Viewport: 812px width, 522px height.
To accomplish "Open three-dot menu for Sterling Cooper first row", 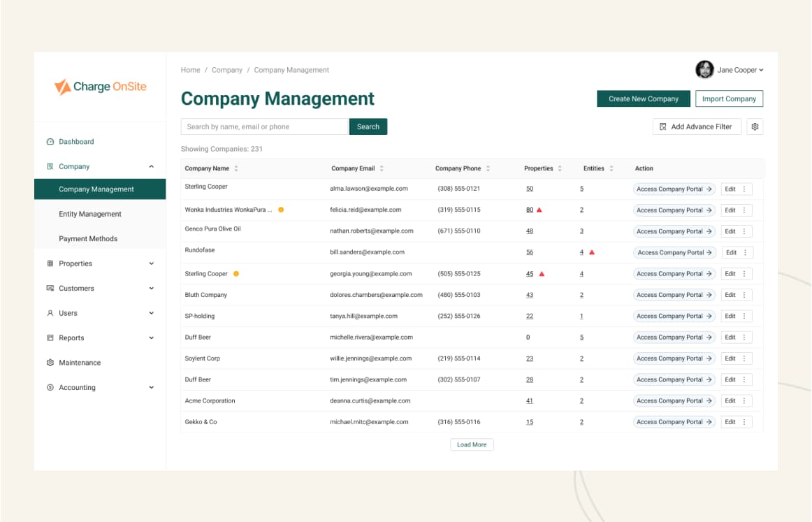I will 744,189.
